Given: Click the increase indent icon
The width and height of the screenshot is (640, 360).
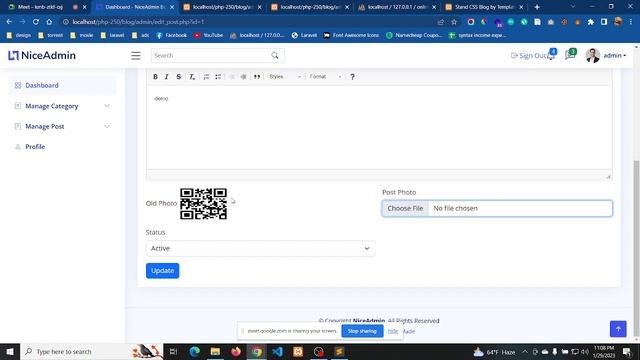Looking at the screenshot, I should coord(243,77).
